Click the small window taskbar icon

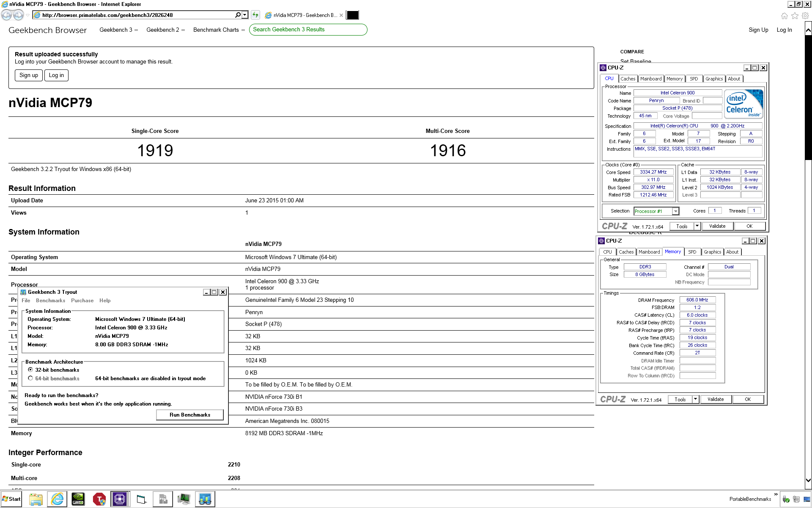tap(142, 499)
